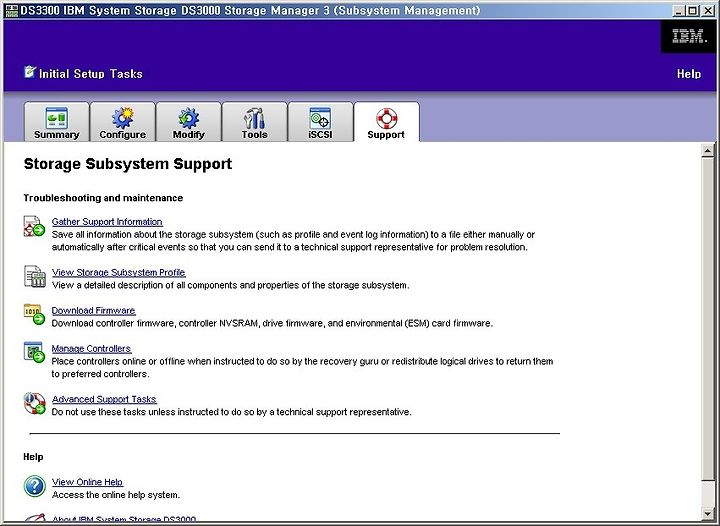The image size is (720, 526).
Task: Click the scrollbar down arrow
Action: coord(708,513)
